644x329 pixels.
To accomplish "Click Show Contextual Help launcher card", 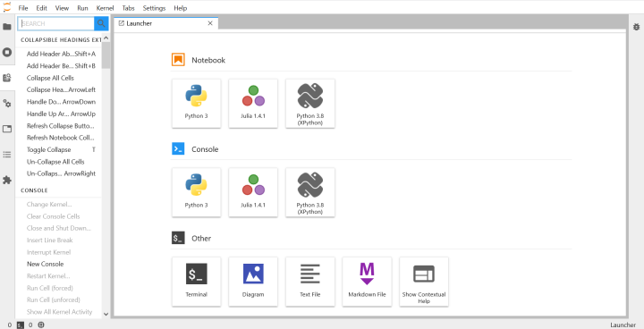I will [424, 282].
